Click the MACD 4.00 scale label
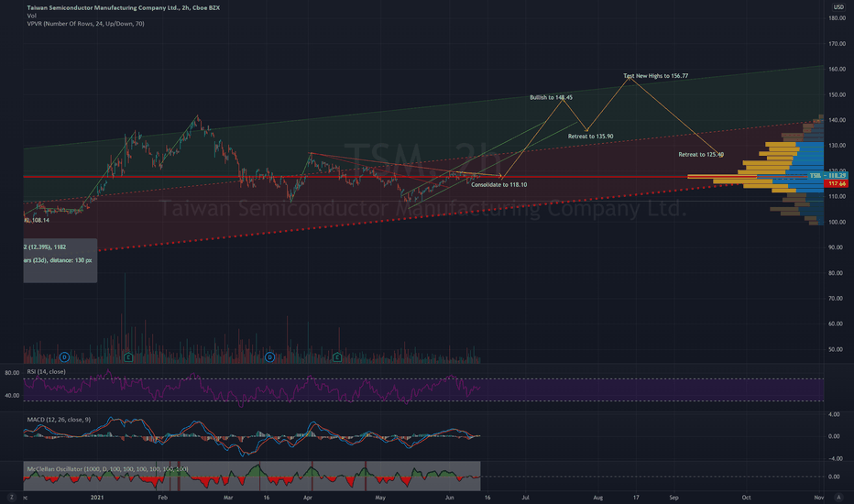 [x=834, y=414]
